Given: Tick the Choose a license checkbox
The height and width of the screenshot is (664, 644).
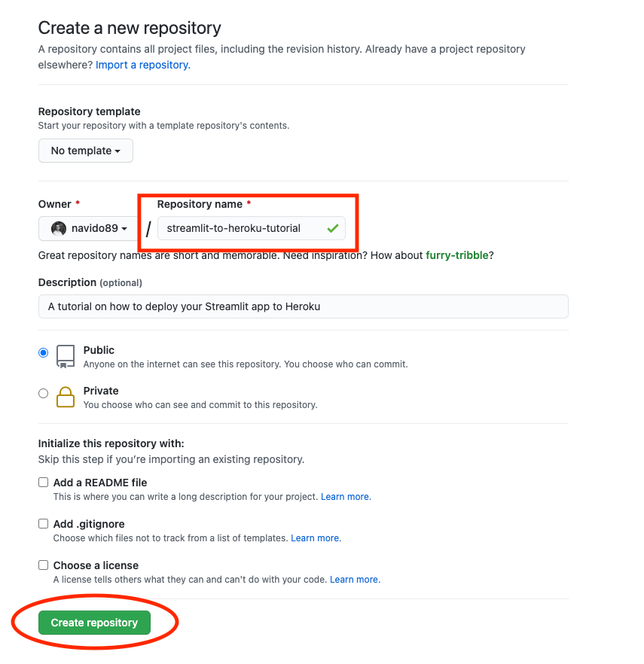Looking at the screenshot, I should click(x=44, y=565).
